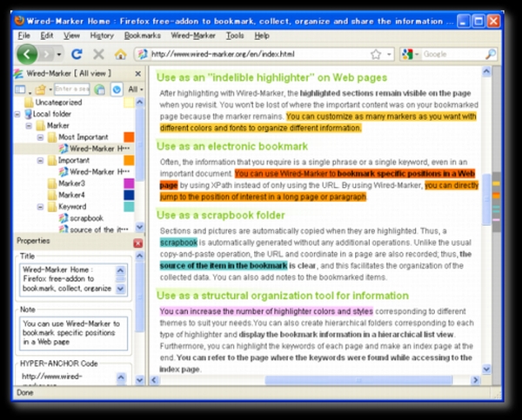The height and width of the screenshot is (420, 522).
Task: Open the address bar history dropdown
Action: (x=389, y=54)
